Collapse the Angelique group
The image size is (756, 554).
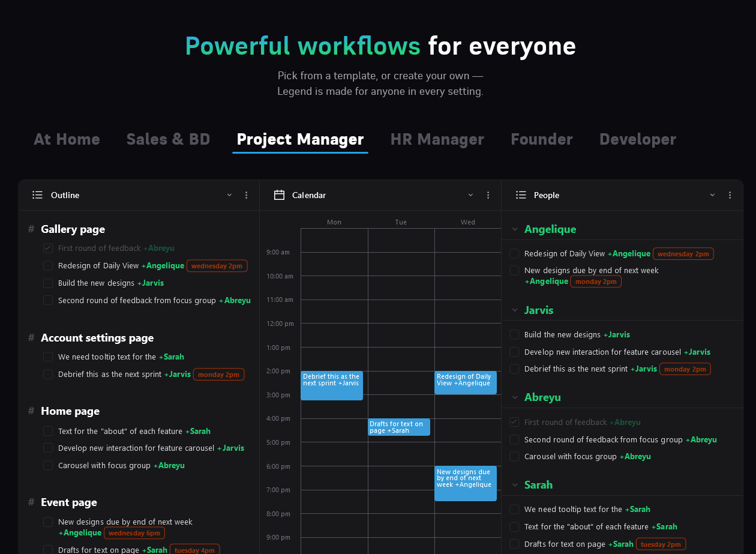click(x=514, y=229)
